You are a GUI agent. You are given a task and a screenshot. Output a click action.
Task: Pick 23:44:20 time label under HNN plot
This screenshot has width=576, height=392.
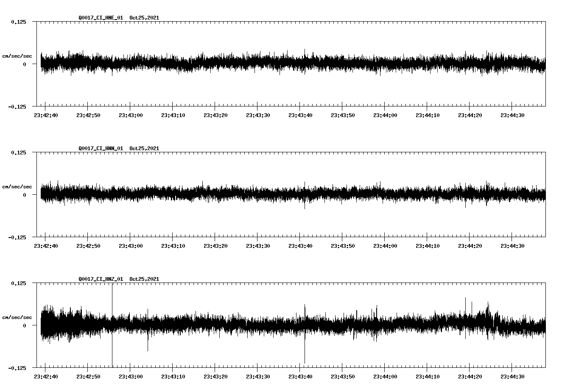click(x=470, y=246)
